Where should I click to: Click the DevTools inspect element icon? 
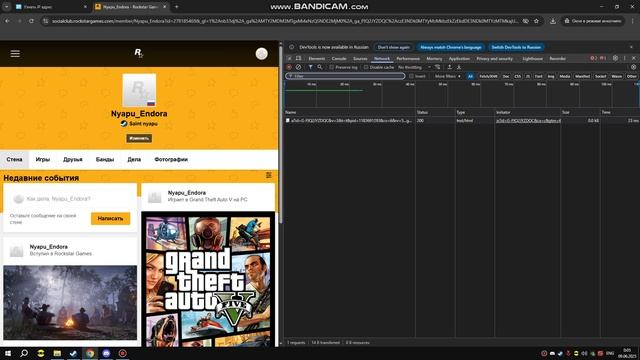(289, 58)
